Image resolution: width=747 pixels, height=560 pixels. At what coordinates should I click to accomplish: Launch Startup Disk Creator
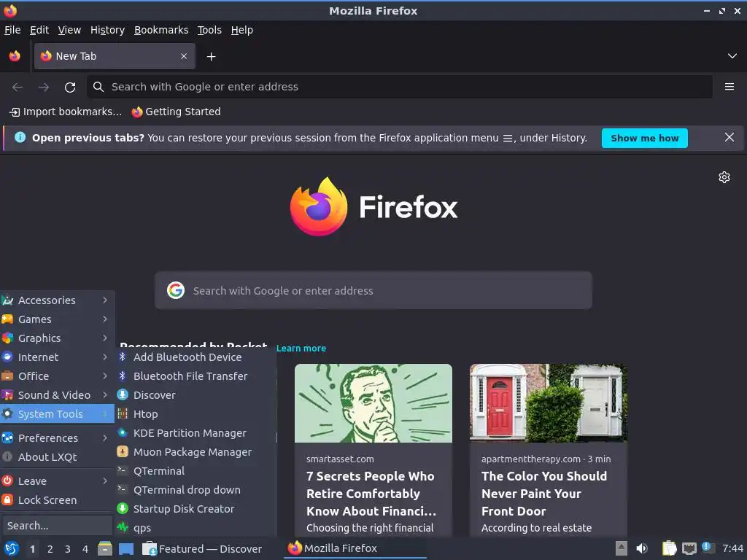tap(196, 509)
